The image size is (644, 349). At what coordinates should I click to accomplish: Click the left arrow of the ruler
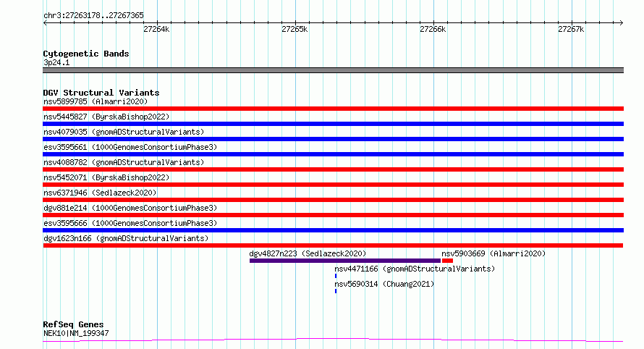point(45,23)
